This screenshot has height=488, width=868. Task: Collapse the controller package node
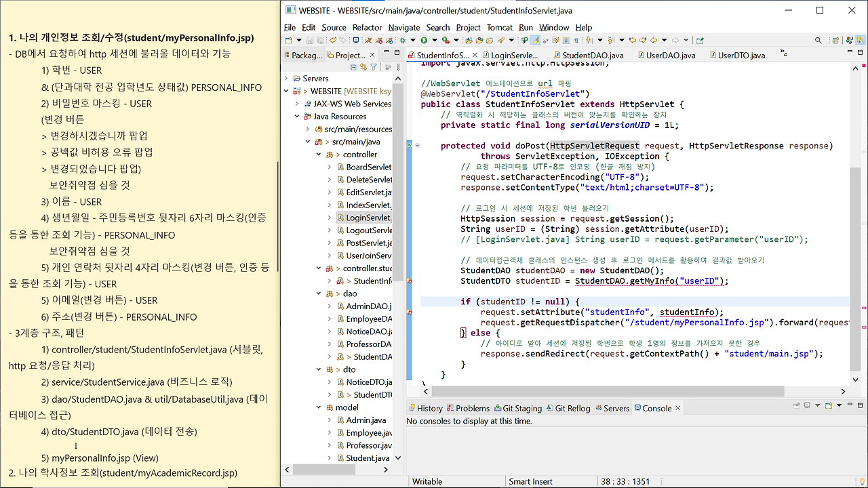tap(319, 155)
